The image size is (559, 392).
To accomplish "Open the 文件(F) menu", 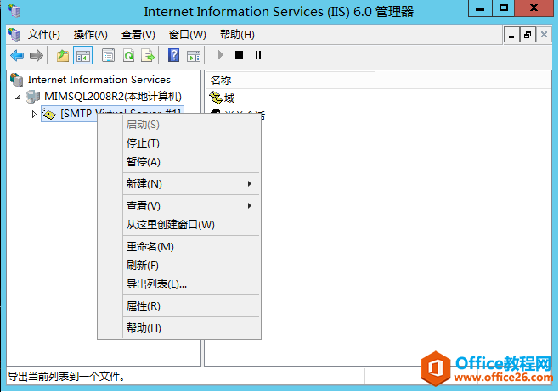I will 44,35.
